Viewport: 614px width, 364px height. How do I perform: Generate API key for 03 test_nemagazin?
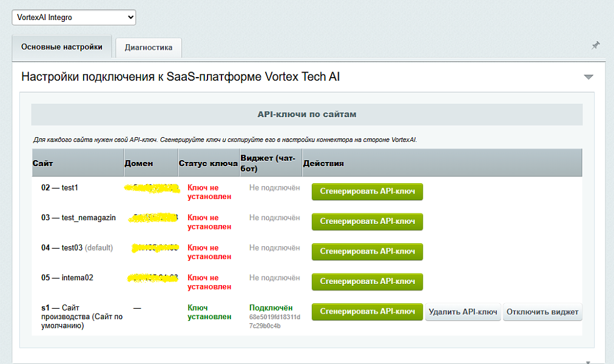[x=367, y=221]
